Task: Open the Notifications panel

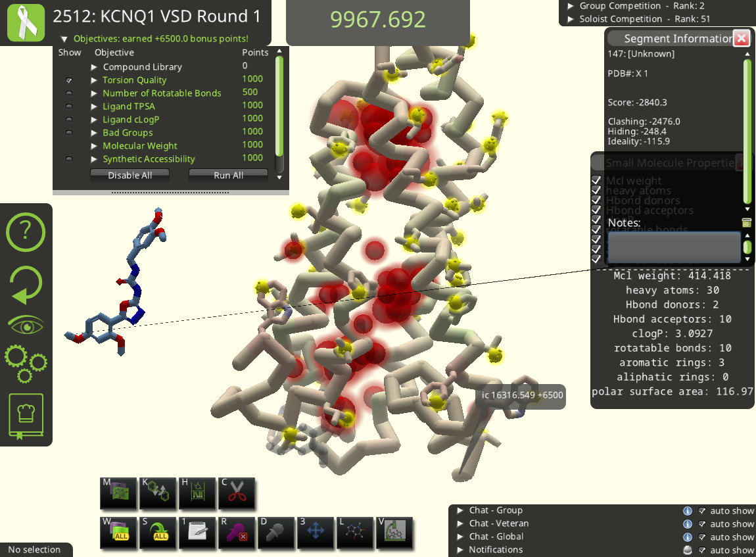Action: [x=460, y=550]
